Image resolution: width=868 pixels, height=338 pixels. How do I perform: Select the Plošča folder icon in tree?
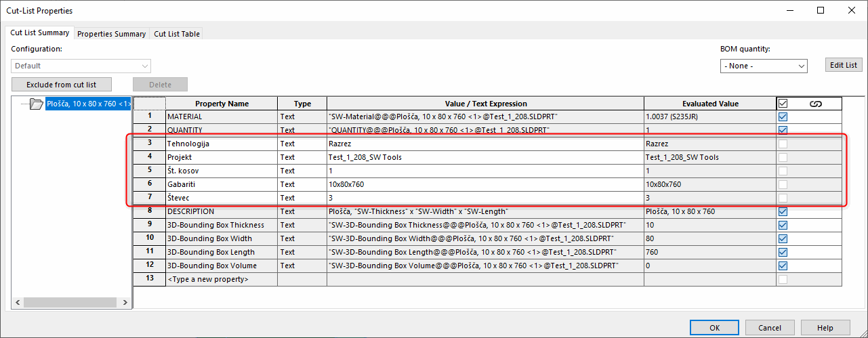36,104
